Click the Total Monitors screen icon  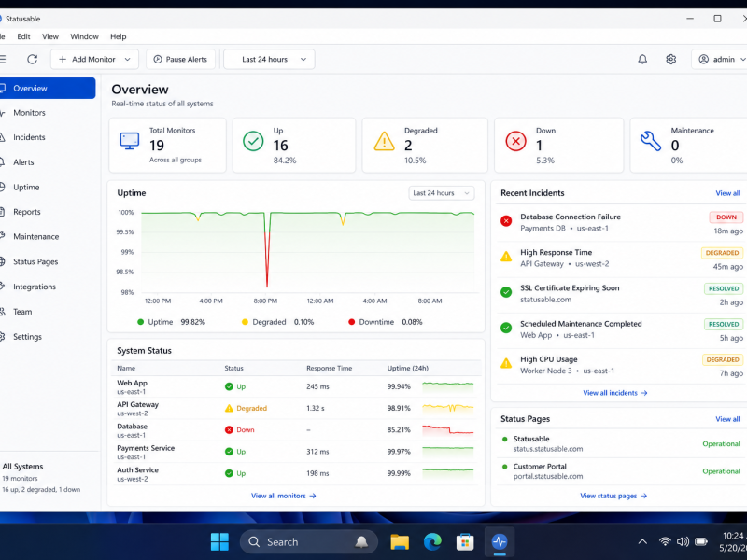[129, 141]
